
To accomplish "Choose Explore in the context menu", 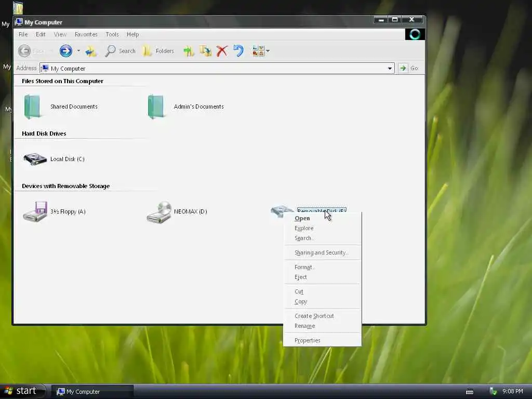I will (x=322, y=228).
